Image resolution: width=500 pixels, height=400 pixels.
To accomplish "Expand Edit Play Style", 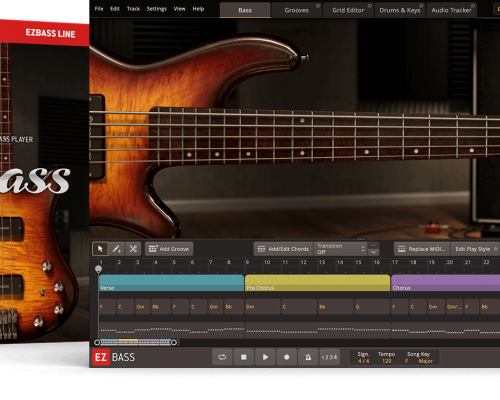I will (475, 249).
